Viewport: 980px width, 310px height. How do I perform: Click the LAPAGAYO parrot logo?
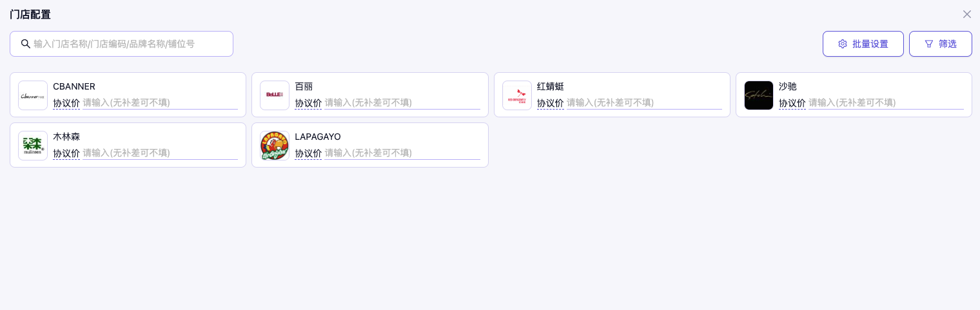tap(275, 146)
